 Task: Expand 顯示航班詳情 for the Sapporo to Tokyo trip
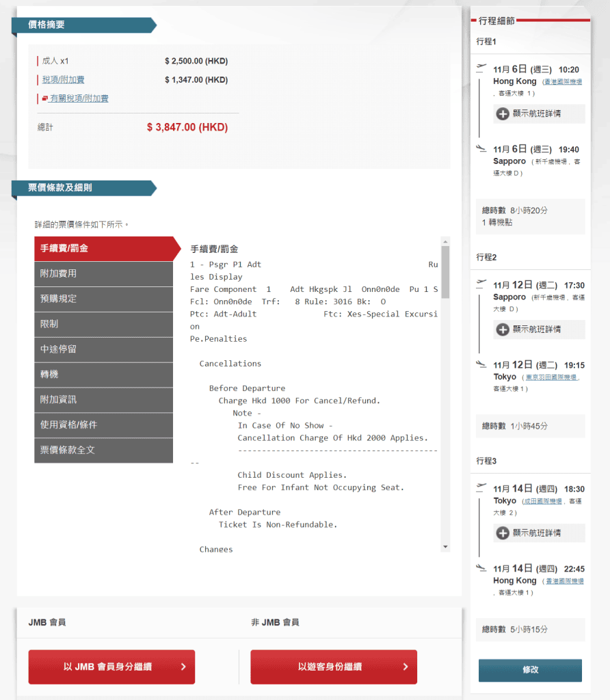pyautogui.click(x=537, y=329)
